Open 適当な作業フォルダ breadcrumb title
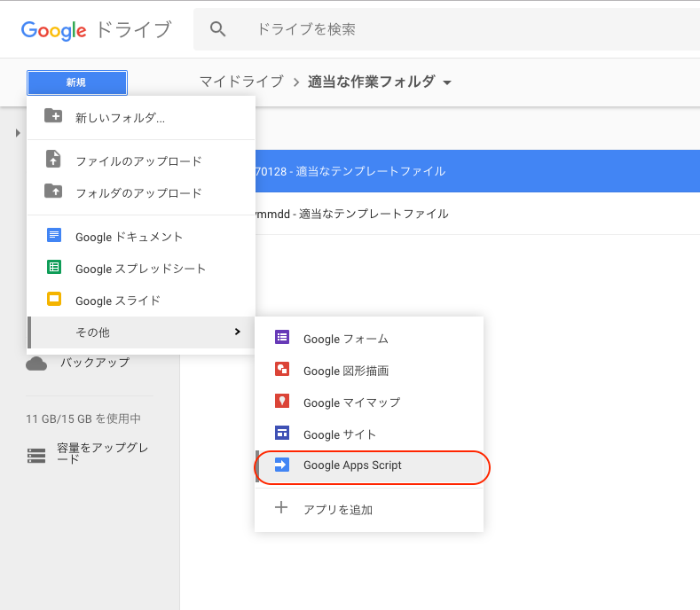The width and height of the screenshot is (700, 610). pyautogui.click(x=372, y=82)
